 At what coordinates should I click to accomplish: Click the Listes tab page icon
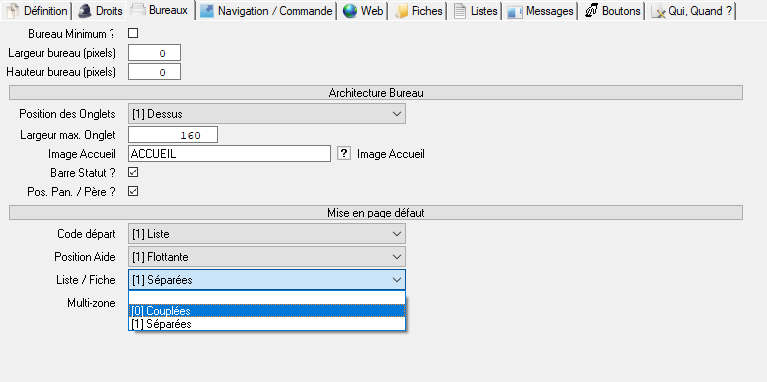tap(460, 11)
